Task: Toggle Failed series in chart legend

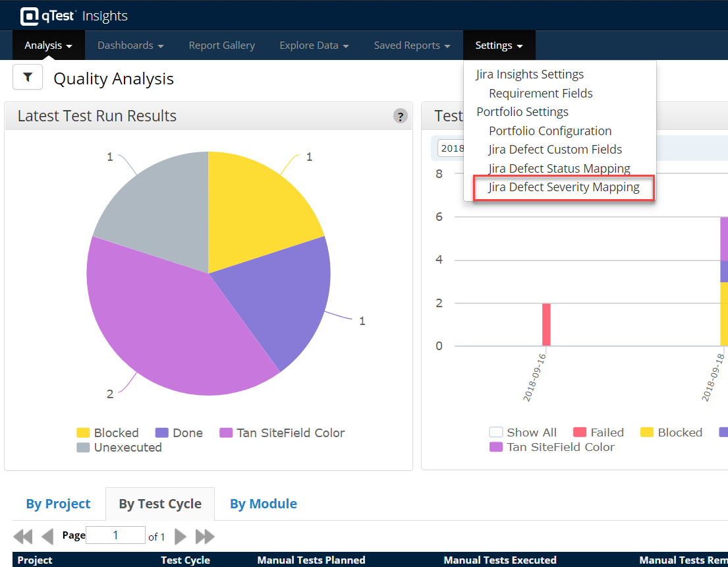Action: pyautogui.click(x=598, y=433)
